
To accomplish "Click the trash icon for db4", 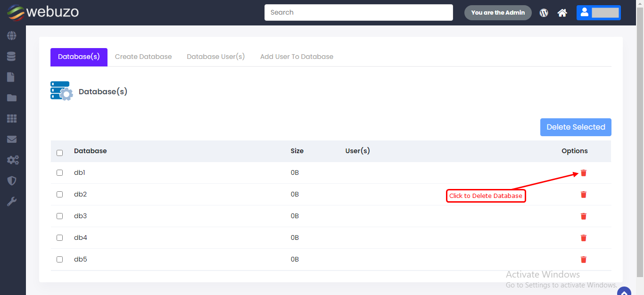I will [x=584, y=238].
